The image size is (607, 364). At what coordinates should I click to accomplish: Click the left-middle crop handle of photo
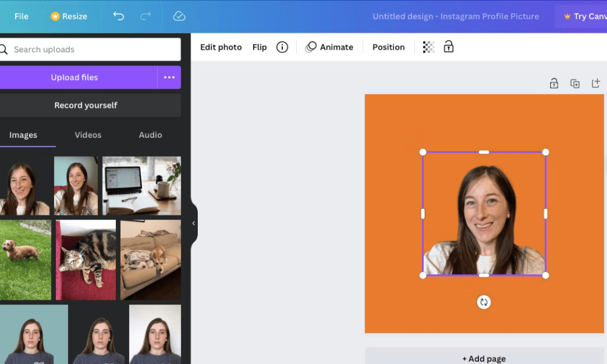422,214
